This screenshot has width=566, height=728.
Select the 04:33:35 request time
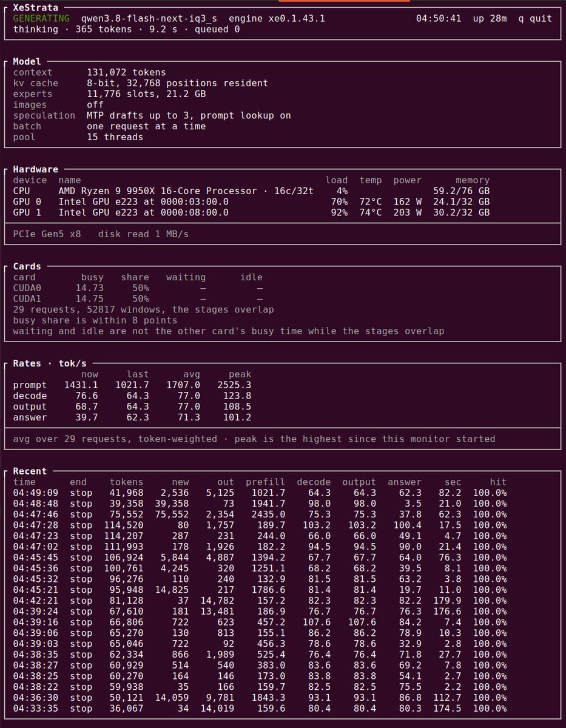point(35,709)
